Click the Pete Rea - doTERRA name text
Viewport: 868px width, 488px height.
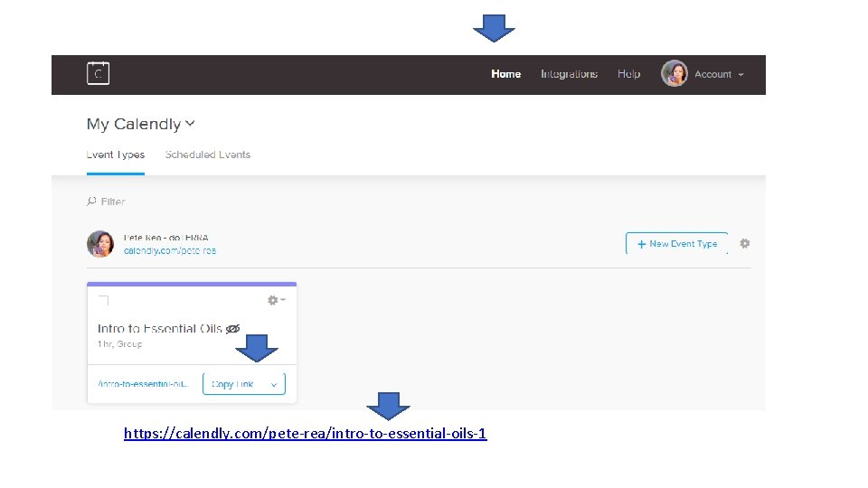click(165, 238)
